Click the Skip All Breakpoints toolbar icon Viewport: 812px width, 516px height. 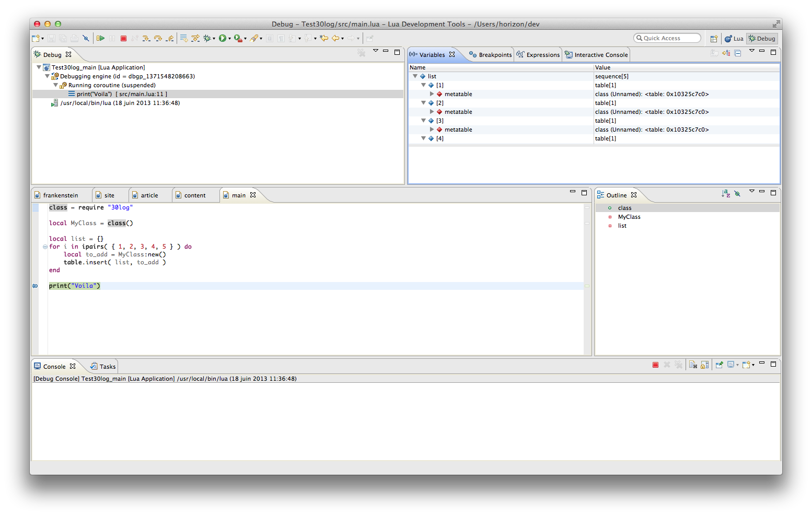pyautogui.click(x=86, y=38)
